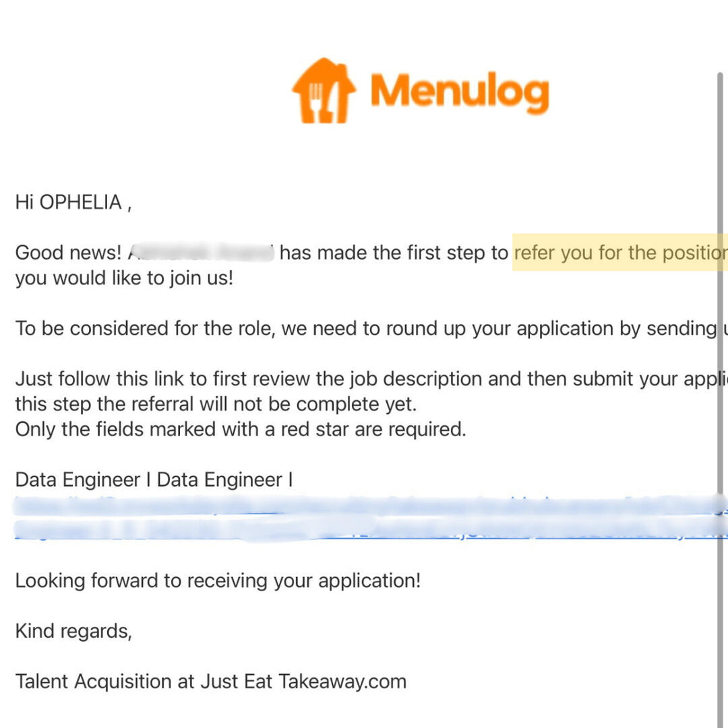The height and width of the screenshot is (728, 728).
Task: Click the yellow highlighted "refer you for the position" text
Action: [619, 253]
